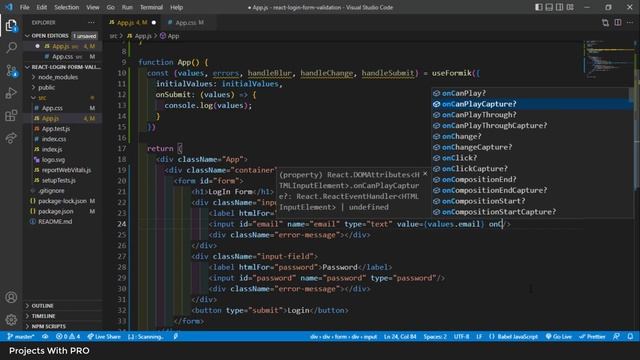The width and height of the screenshot is (640, 360).
Task: Start Live Share from status bar
Action: click(104, 337)
